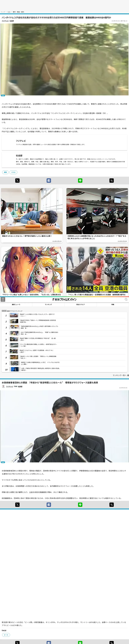Click the バンダイナムコ子会社元社員 headline
This screenshot has width=129, height=644.
(x=56, y=17)
